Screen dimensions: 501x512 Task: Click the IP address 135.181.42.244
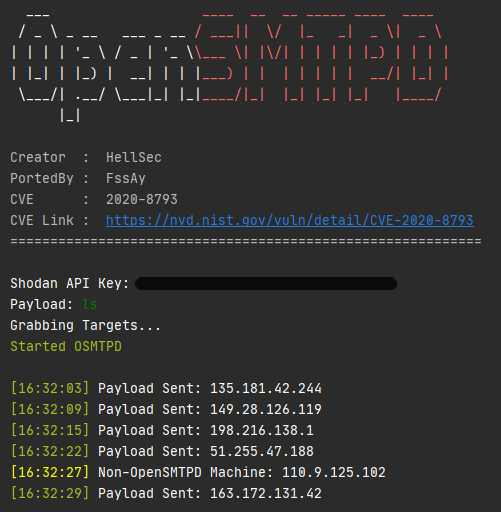266,389
